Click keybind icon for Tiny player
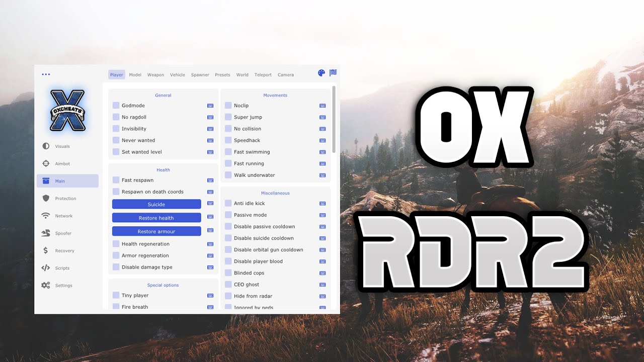Screen dimensions: 644x362 coord(210,296)
